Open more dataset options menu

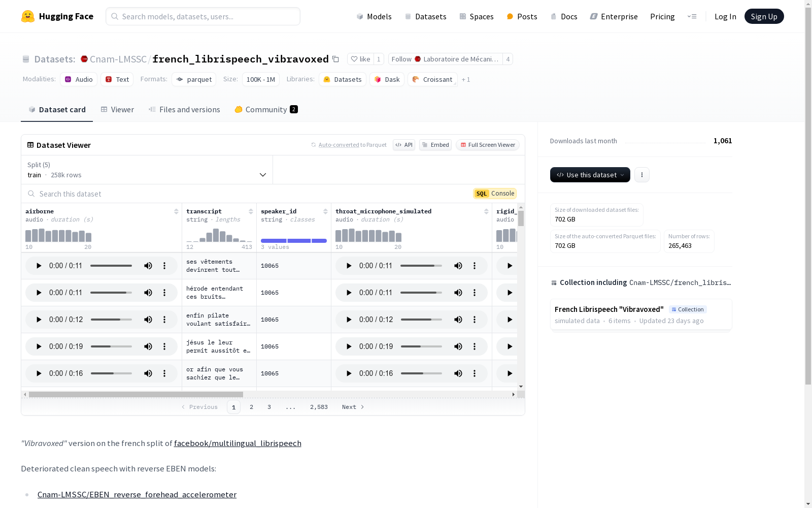(642, 175)
